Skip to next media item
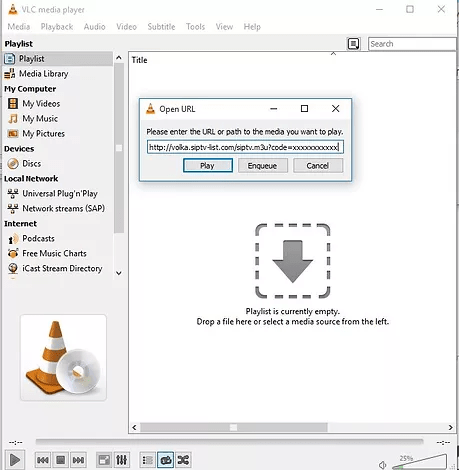Screen dimensions: 459x470 [79, 460]
